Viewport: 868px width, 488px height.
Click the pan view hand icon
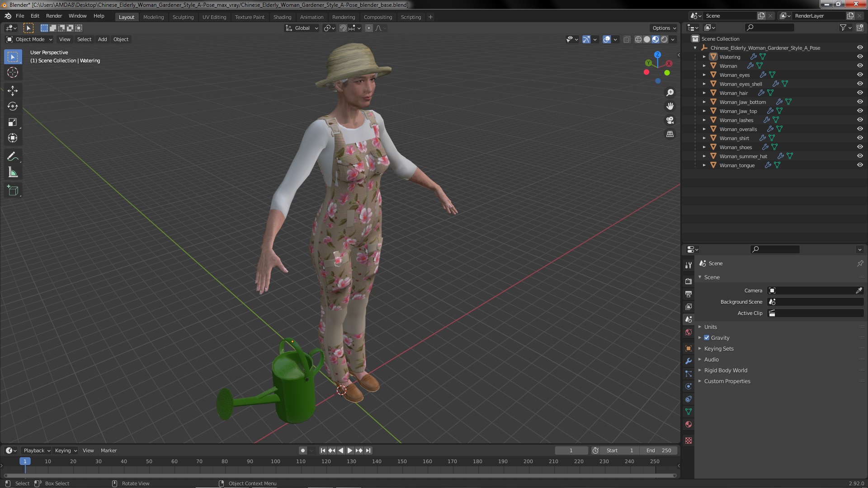670,106
